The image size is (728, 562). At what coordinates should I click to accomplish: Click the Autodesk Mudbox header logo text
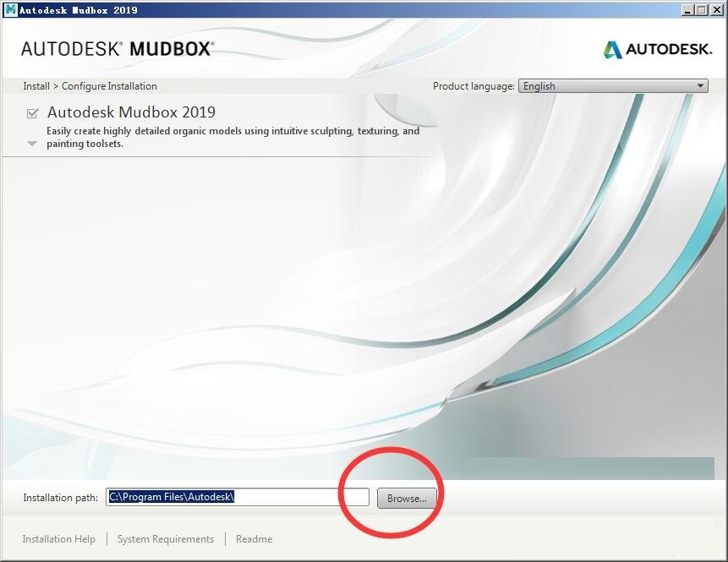pyautogui.click(x=118, y=49)
